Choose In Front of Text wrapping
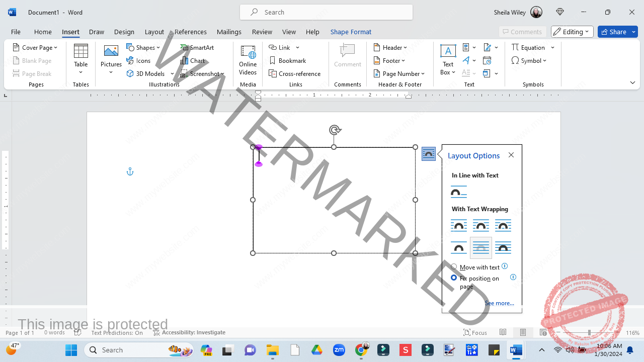The image size is (644, 362). pyautogui.click(x=503, y=247)
